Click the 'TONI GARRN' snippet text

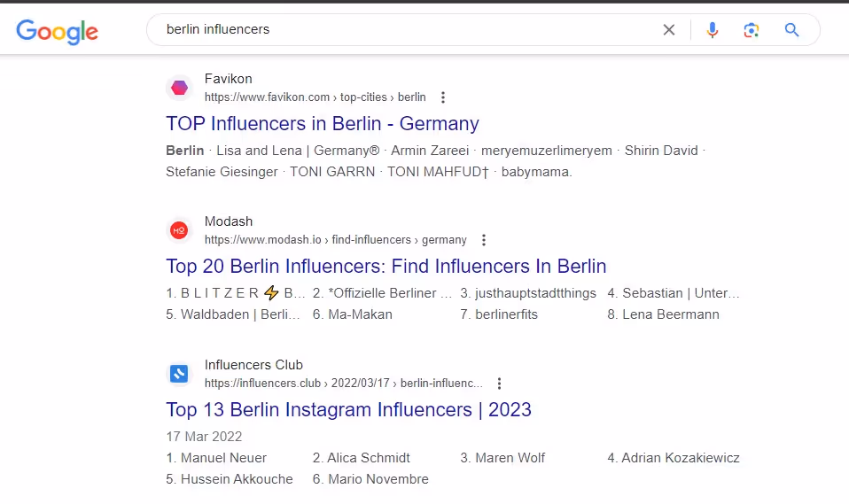(332, 172)
